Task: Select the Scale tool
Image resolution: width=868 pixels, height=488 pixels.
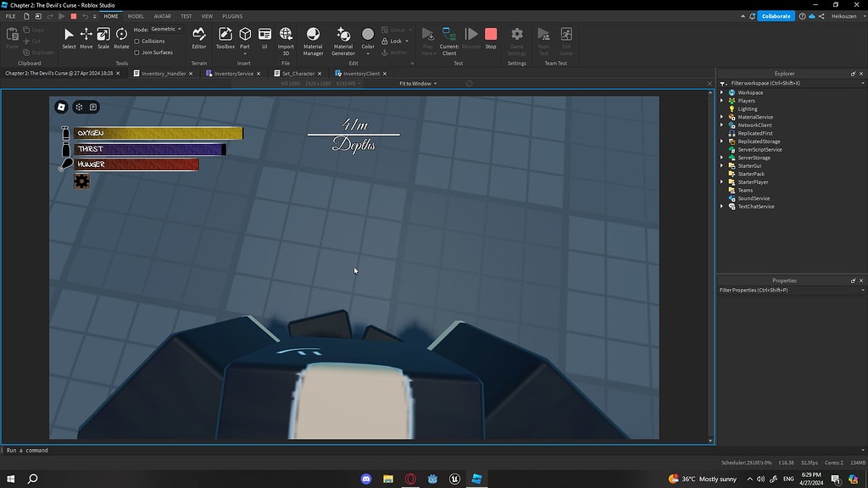Action: [x=103, y=36]
